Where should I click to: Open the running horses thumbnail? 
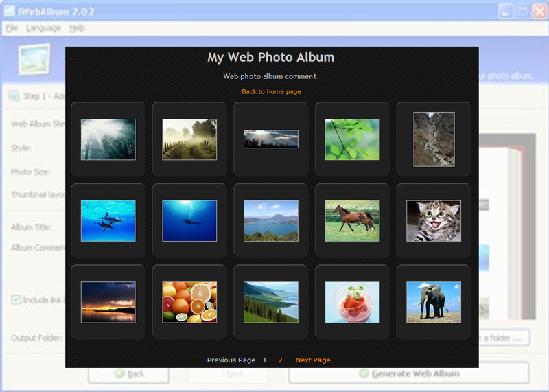(352, 220)
